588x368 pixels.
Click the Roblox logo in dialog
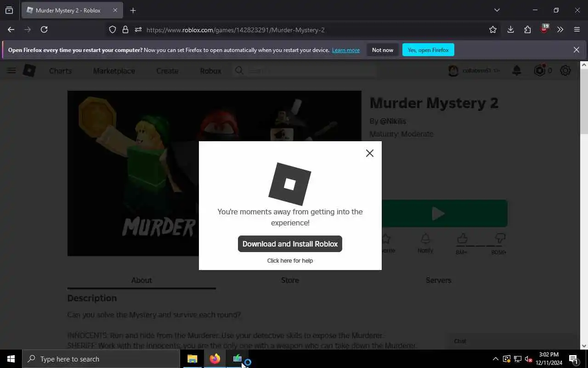(290, 184)
